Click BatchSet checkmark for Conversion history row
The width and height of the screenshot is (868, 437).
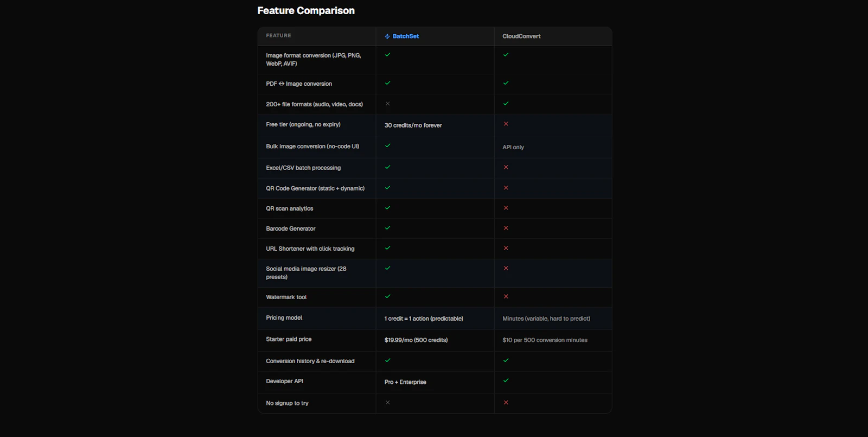[388, 360]
